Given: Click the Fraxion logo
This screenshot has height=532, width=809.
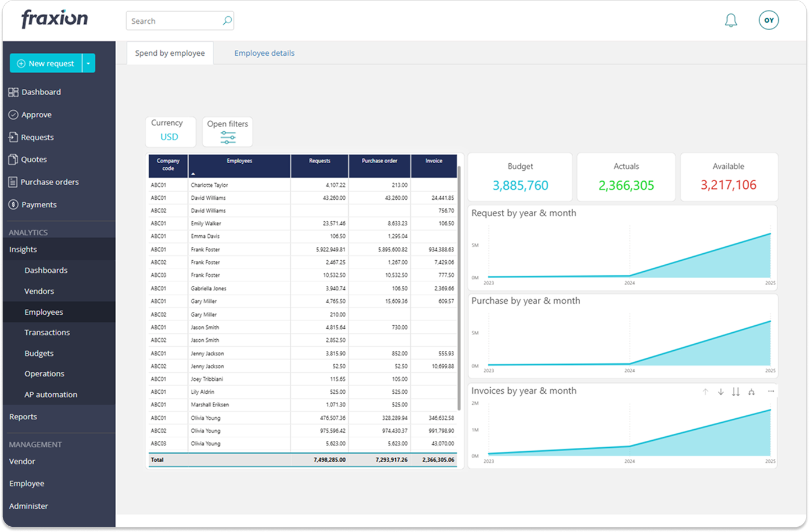Looking at the screenshot, I should click(53, 19).
